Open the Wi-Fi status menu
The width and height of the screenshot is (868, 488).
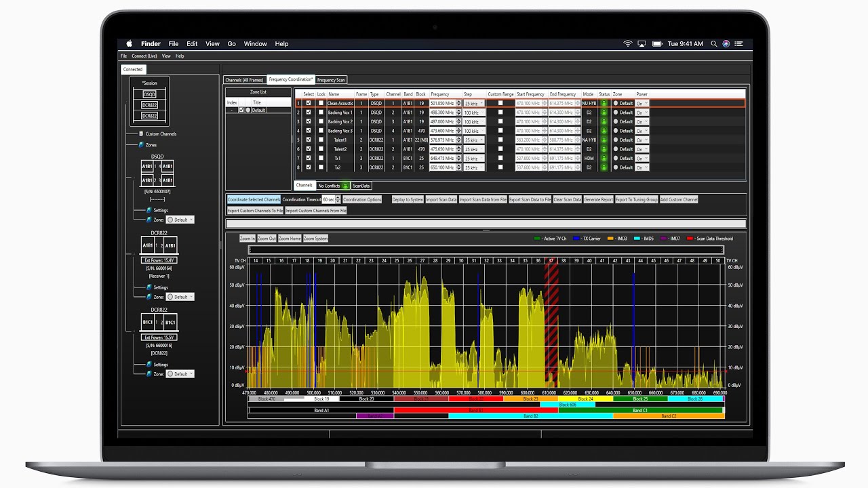coord(628,43)
